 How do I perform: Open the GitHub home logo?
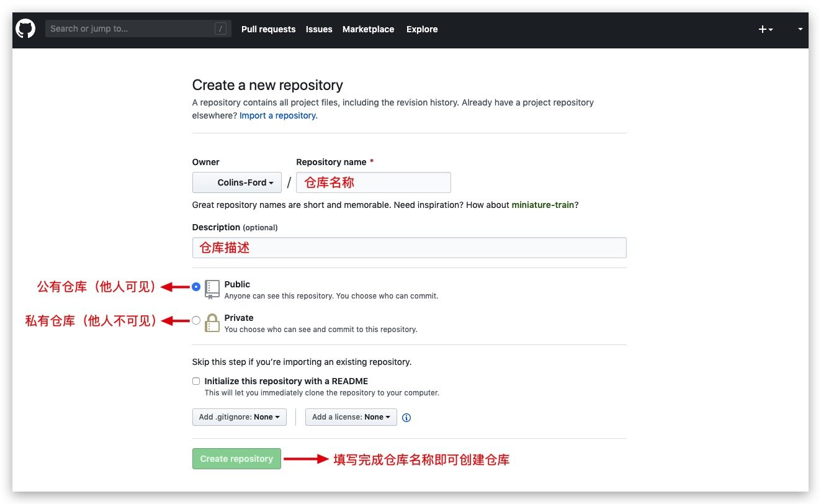pyautogui.click(x=25, y=29)
